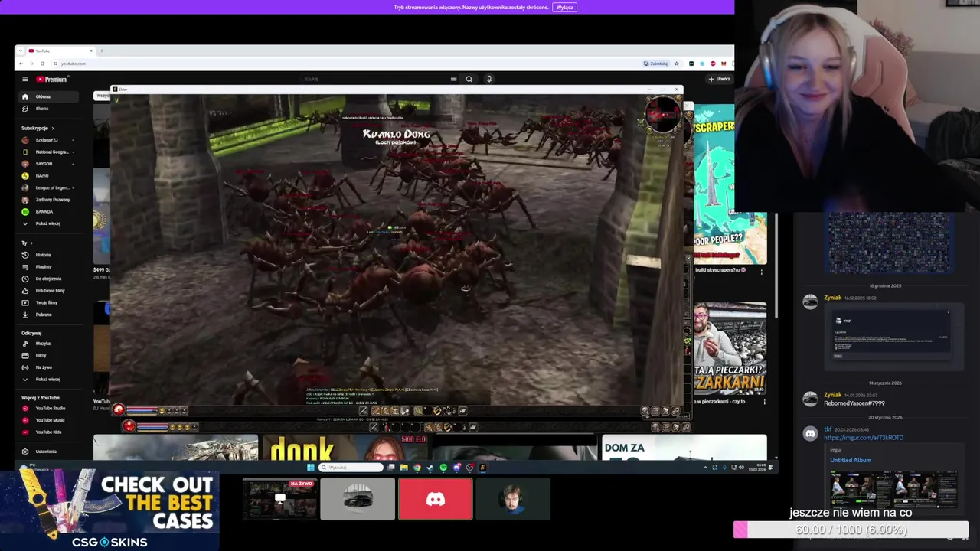The height and width of the screenshot is (551, 980).
Task: Open imgur.com/a/73kROTD link in Discord
Action: pos(864,438)
